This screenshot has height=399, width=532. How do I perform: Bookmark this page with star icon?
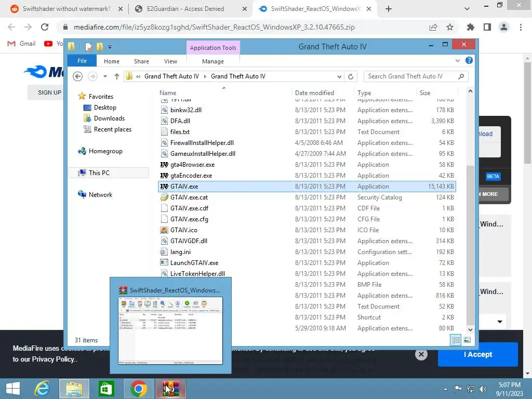pos(450,27)
